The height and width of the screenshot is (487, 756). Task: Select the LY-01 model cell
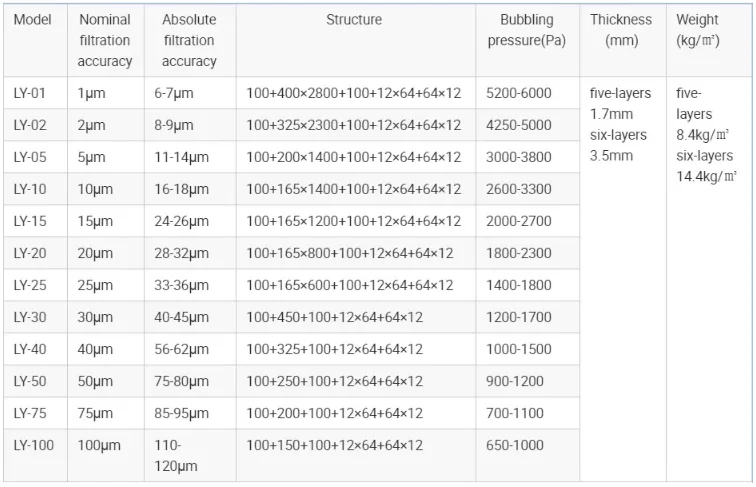coord(30,93)
